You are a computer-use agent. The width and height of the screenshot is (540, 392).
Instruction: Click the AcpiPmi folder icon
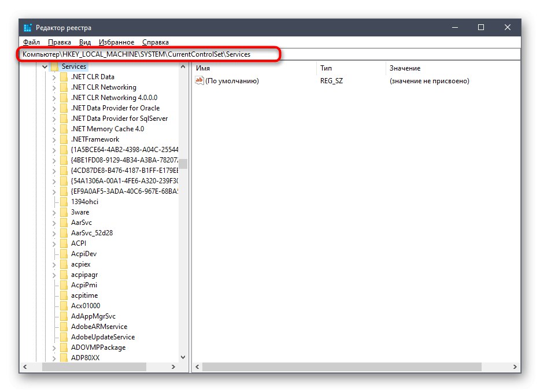click(x=64, y=285)
